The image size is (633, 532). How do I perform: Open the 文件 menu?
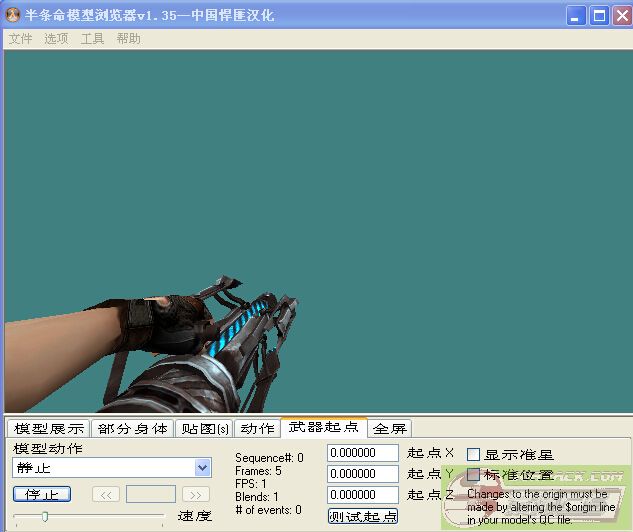pyautogui.click(x=20, y=38)
